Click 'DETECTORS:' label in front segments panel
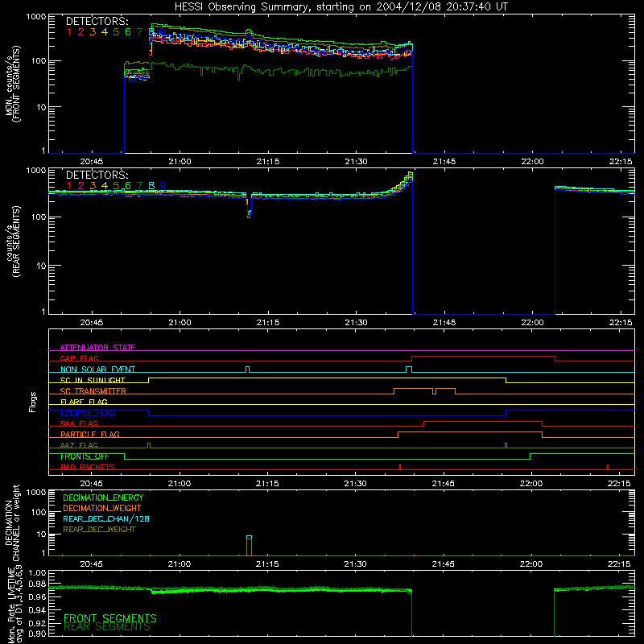644x644 pixels. [x=97, y=22]
